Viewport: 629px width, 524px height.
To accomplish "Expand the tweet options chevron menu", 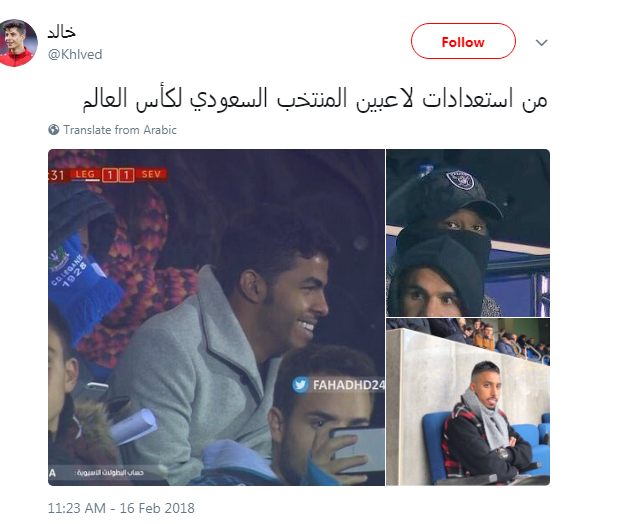I will (542, 43).
